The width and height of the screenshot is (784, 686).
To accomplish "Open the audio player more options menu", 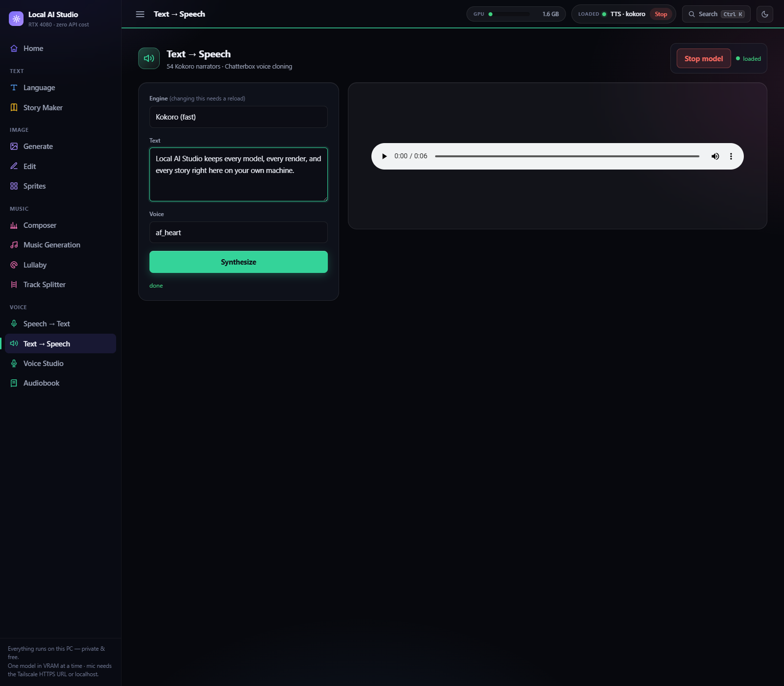I will coord(731,156).
